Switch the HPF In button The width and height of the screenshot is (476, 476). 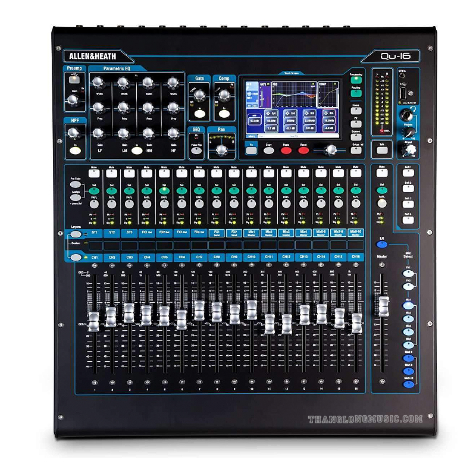click(75, 151)
